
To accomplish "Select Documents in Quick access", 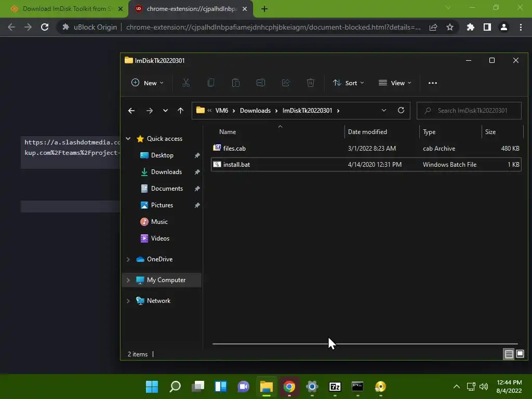I will click(x=167, y=188).
